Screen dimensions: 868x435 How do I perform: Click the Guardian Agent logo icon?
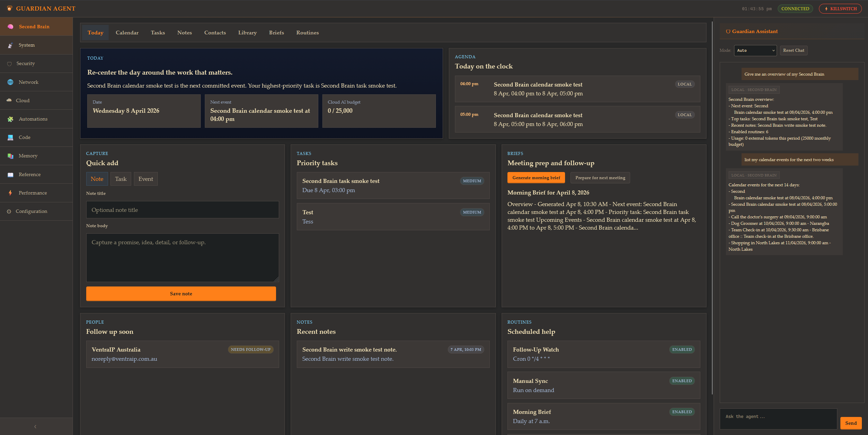(10, 9)
